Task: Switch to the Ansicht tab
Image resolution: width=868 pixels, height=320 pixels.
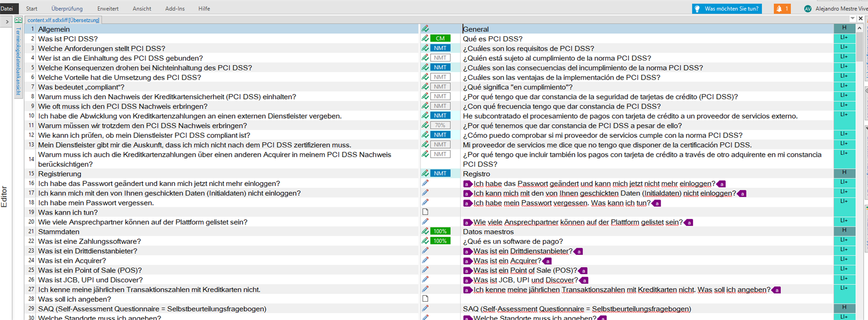Action: pyautogui.click(x=142, y=9)
